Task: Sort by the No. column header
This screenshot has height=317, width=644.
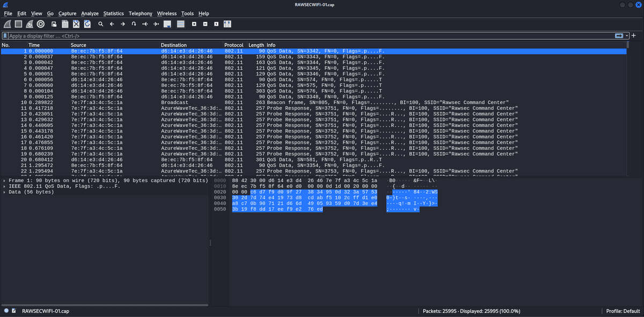Action: tap(13, 45)
